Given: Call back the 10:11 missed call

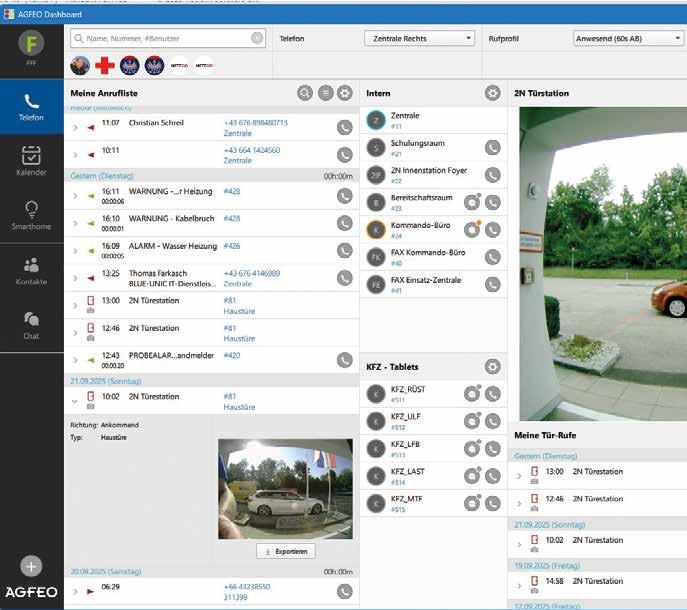Looking at the screenshot, I should pos(345,155).
